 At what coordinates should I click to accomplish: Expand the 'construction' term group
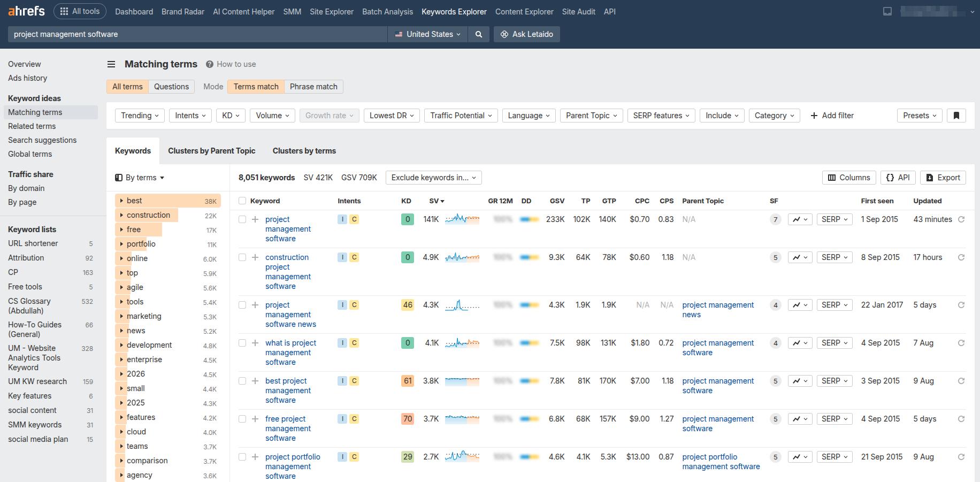(x=122, y=215)
